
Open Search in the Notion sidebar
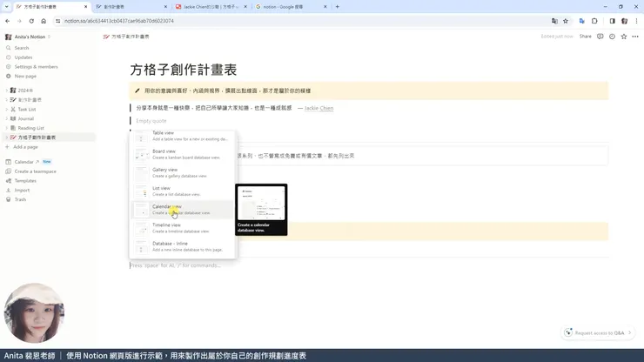click(22, 48)
